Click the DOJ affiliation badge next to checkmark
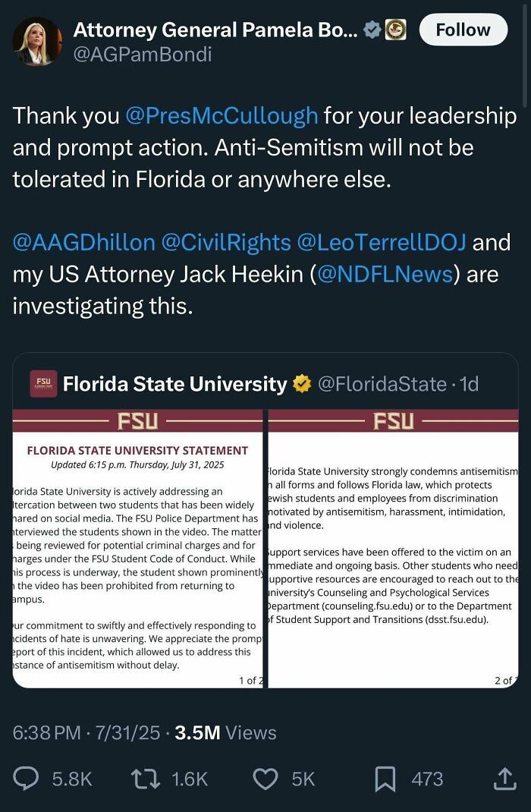The width and height of the screenshot is (531, 812). click(x=395, y=30)
